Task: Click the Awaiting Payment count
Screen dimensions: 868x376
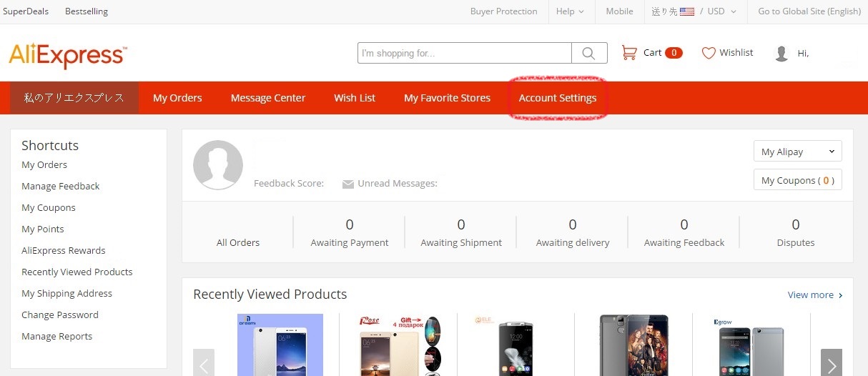Action: tap(350, 224)
